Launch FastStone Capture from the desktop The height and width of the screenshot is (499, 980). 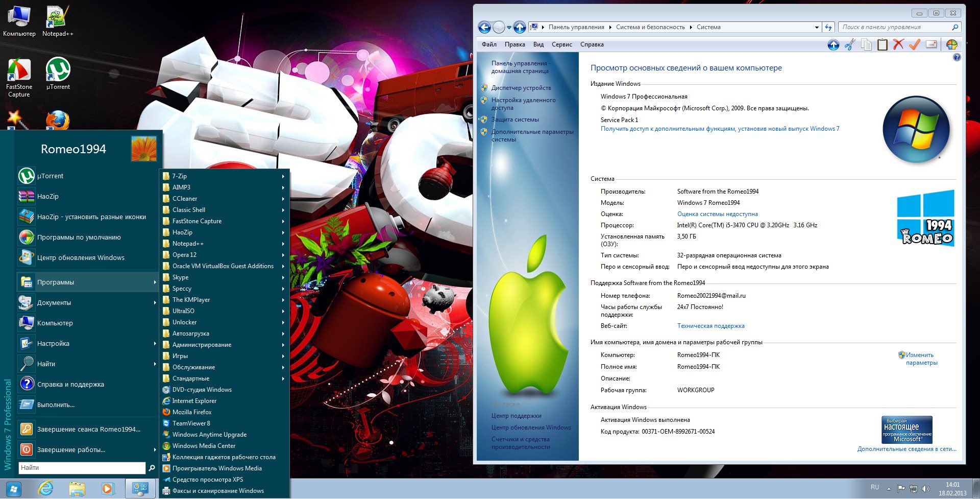(19, 78)
